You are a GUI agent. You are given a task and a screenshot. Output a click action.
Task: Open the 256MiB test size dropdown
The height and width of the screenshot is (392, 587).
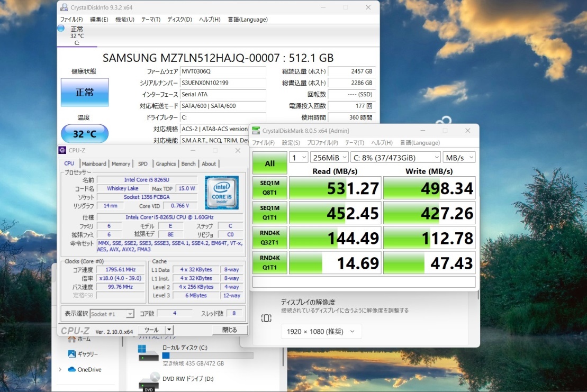(x=329, y=158)
